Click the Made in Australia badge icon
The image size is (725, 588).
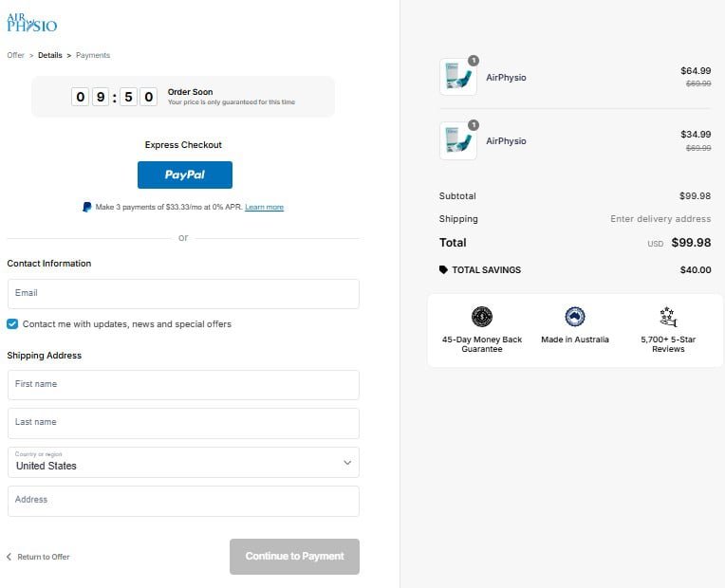(x=575, y=317)
